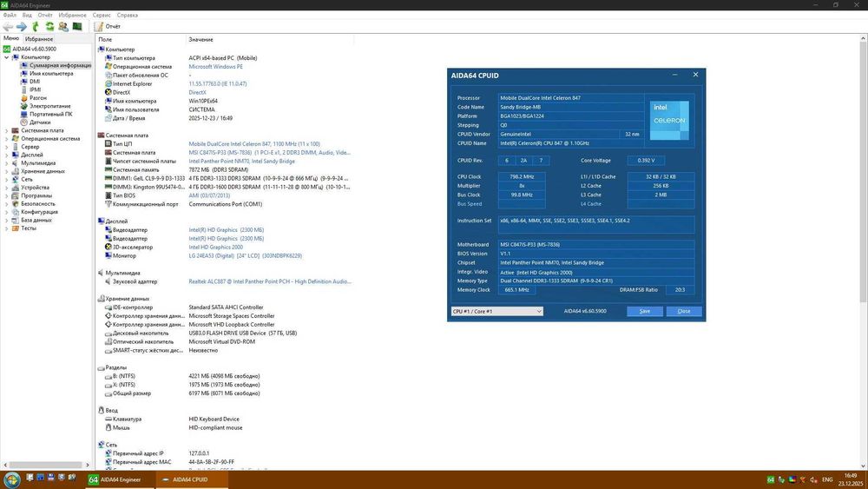Viewport: 868px width, 489px height.
Task: Click the AIDA64 v6.60.5900 root tree node
Action: (x=34, y=50)
